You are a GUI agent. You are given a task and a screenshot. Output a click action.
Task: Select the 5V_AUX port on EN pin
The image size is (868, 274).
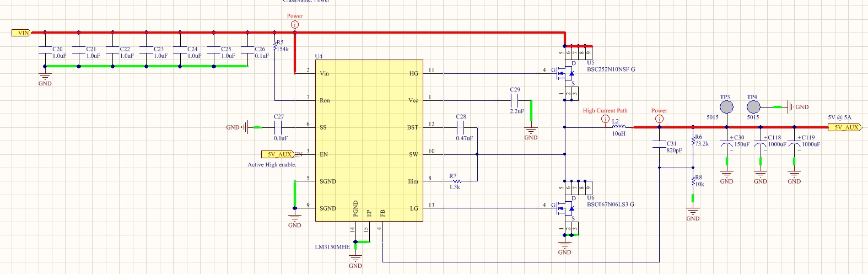point(278,154)
